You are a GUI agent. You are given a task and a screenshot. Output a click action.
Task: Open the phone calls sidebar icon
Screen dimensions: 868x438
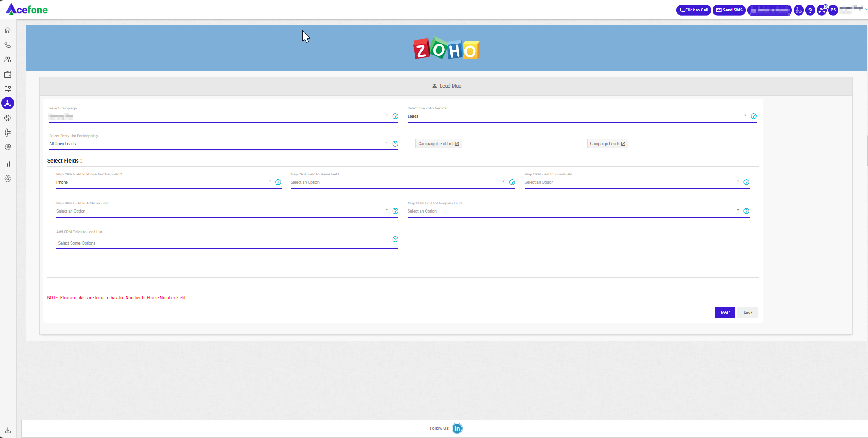pos(8,45)
